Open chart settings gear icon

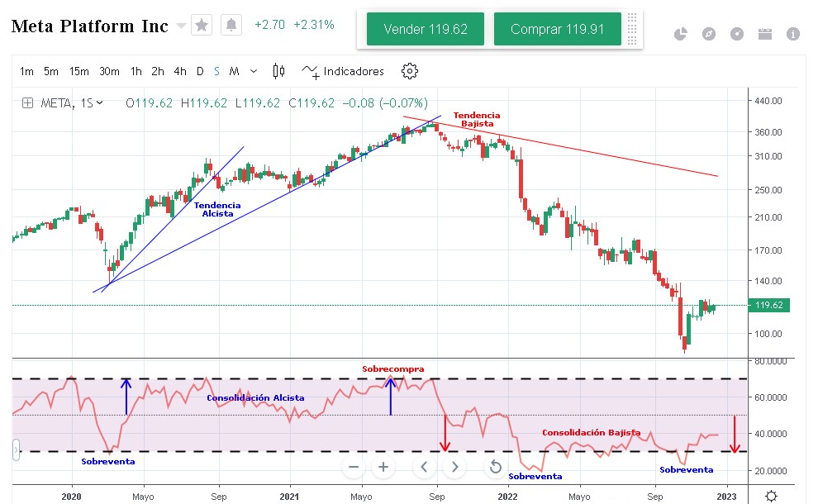click(x=409, y=71)
